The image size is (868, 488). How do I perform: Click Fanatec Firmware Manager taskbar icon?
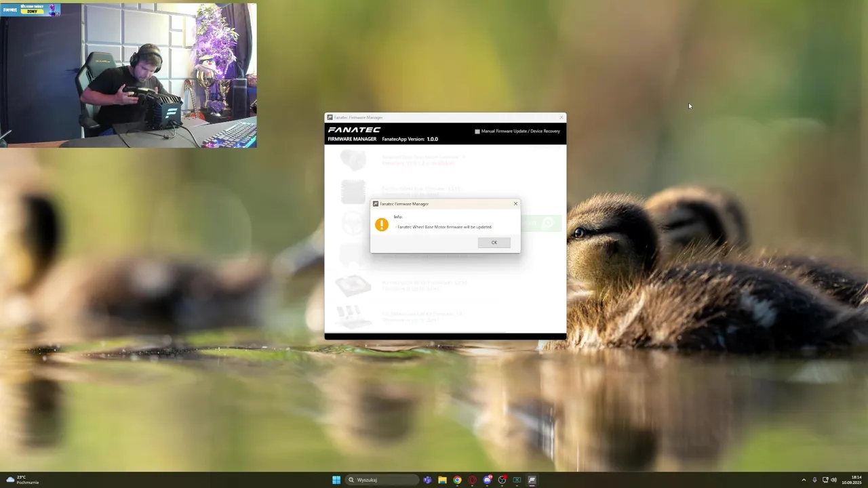coord(532,480)
